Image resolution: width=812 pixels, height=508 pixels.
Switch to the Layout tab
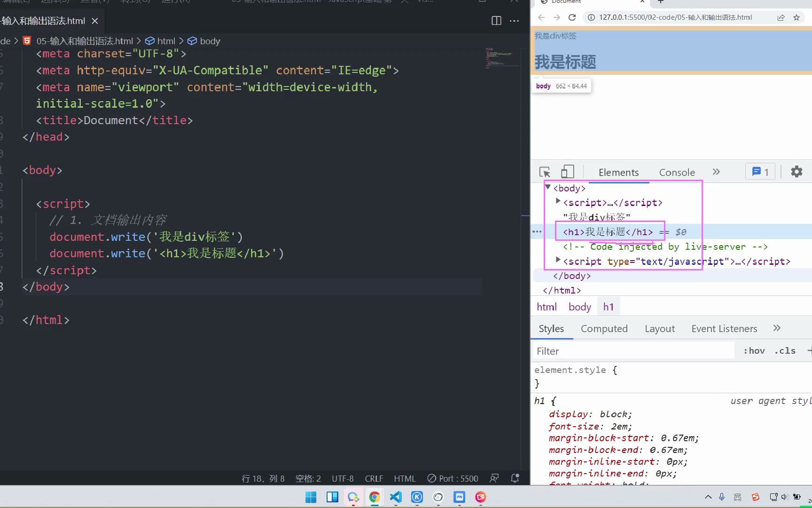(x=660, y=329)
